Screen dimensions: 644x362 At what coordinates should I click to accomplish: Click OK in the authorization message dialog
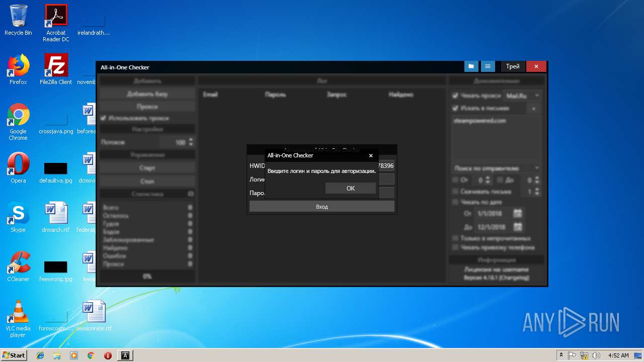coord(350,188)
